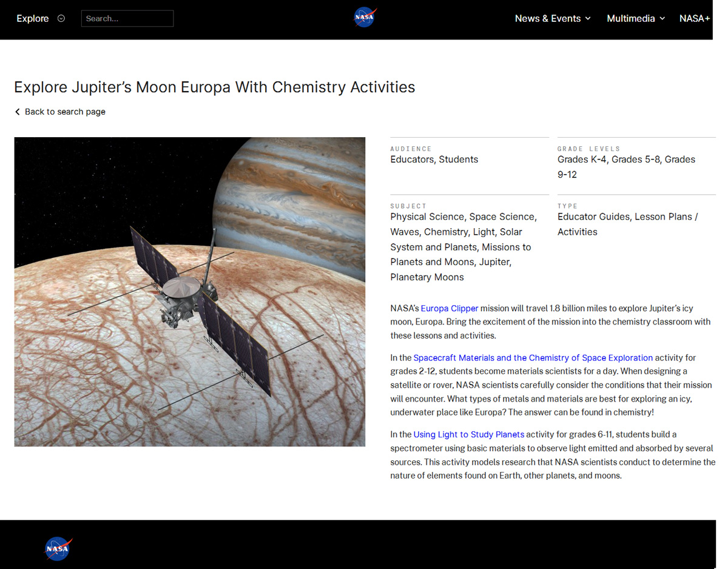Expand the Multimedia dropdown
This screenshot has height=569, width=728.
(x=636, y=18)
